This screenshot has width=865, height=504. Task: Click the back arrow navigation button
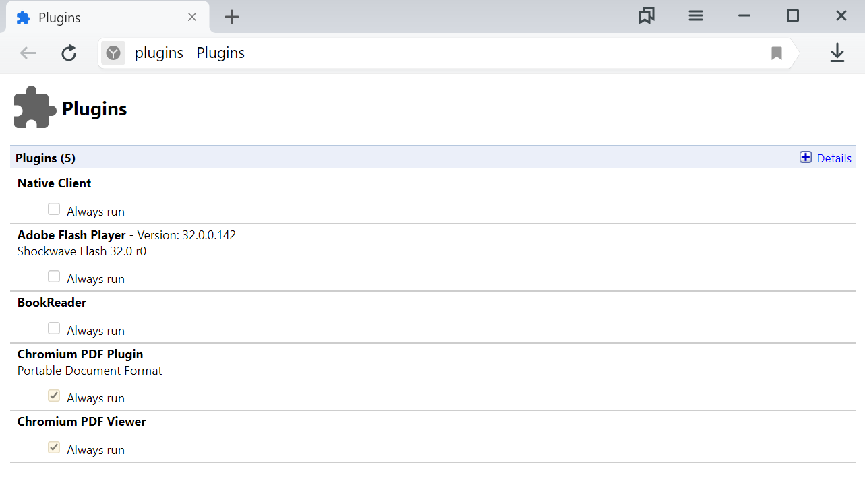pos(28,53)
